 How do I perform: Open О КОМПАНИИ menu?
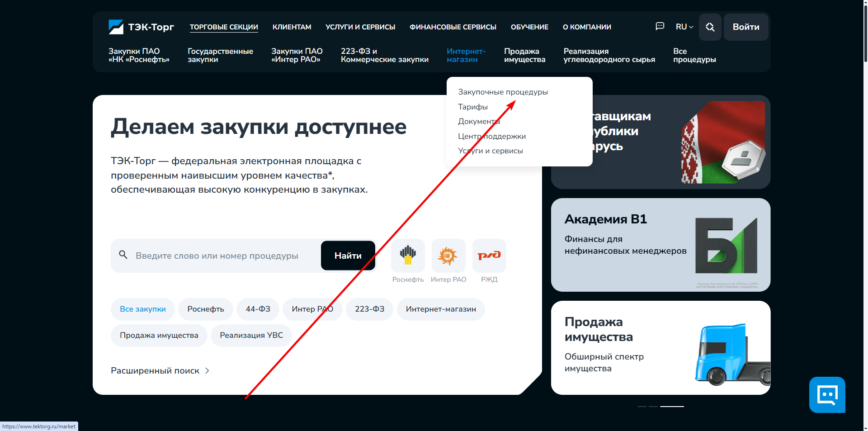[x=587, y=27]
